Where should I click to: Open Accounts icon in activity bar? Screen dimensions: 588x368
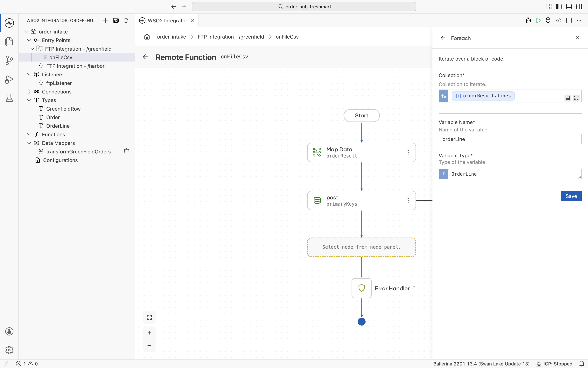point(9,331)
